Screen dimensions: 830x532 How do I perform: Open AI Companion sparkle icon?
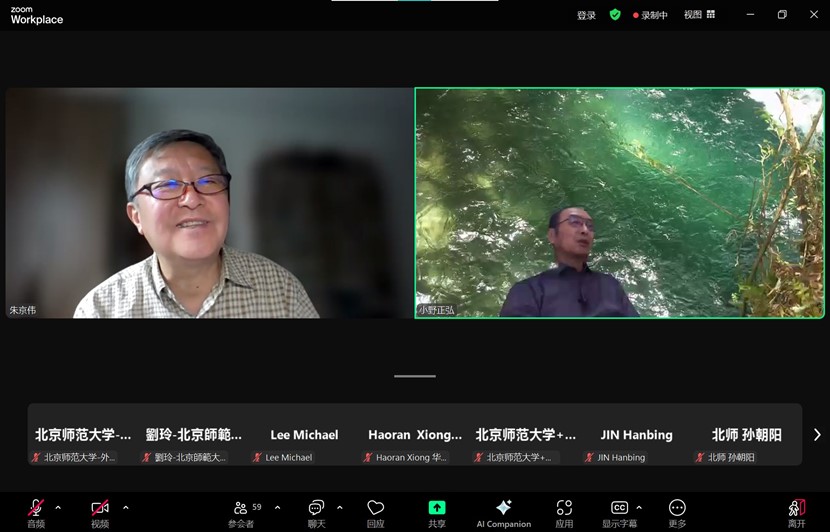coord(504,507)
